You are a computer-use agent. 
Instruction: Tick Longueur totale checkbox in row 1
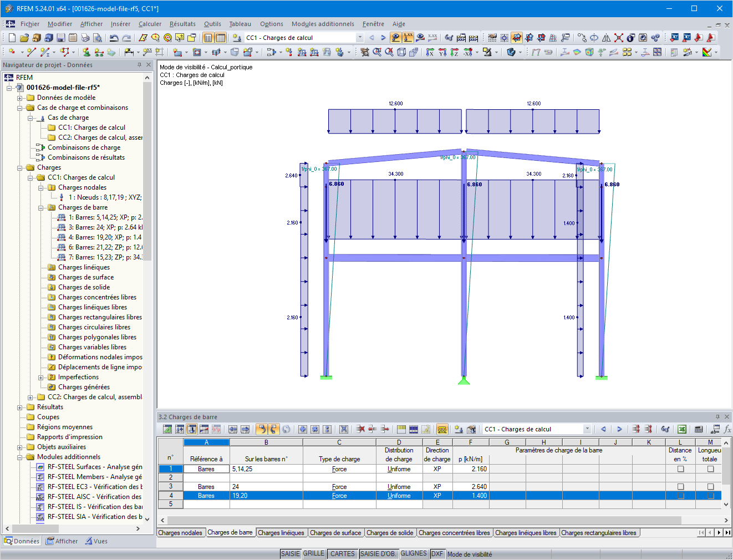click(710, 469)
